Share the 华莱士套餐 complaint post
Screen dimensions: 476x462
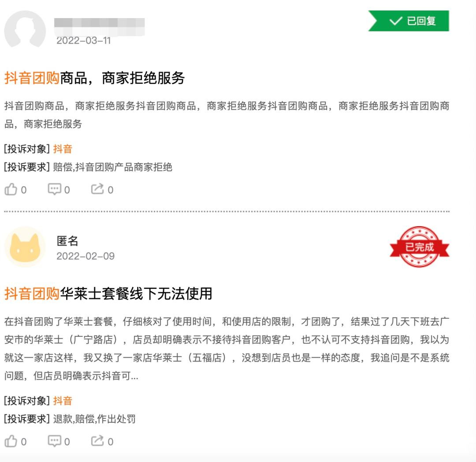click(x=97, y=441)
